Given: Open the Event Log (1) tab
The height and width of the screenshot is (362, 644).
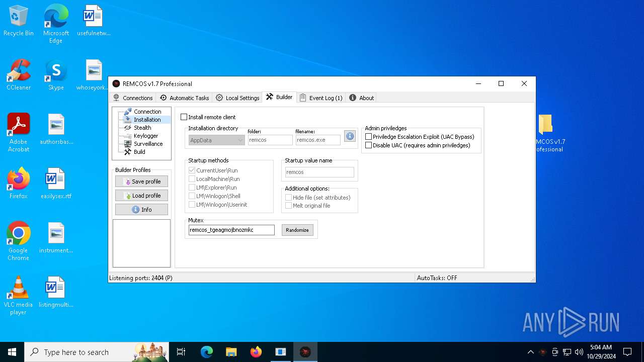Looking at the screenshot, I should 321,98.
